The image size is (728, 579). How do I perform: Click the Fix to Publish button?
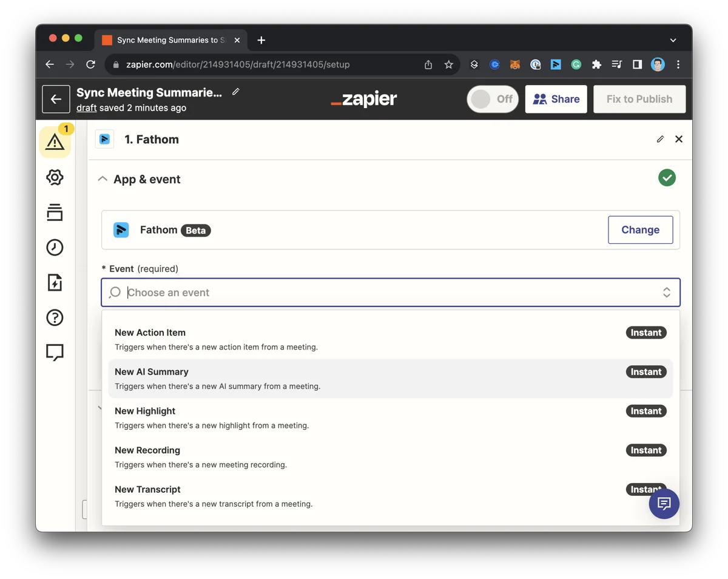click(639, 99)
